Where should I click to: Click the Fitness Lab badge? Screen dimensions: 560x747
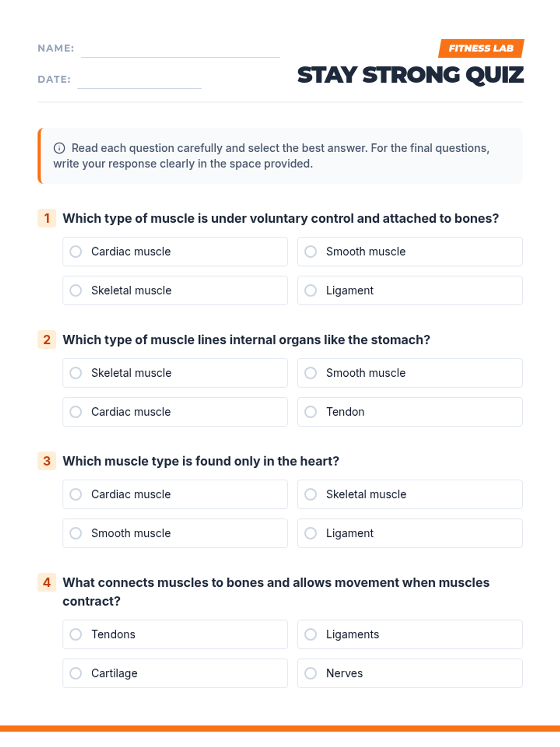[481, 49]
